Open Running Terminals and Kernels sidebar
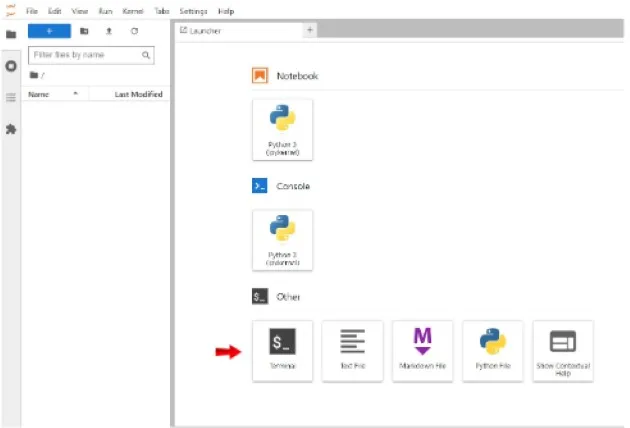 click(x=11, y=66)
